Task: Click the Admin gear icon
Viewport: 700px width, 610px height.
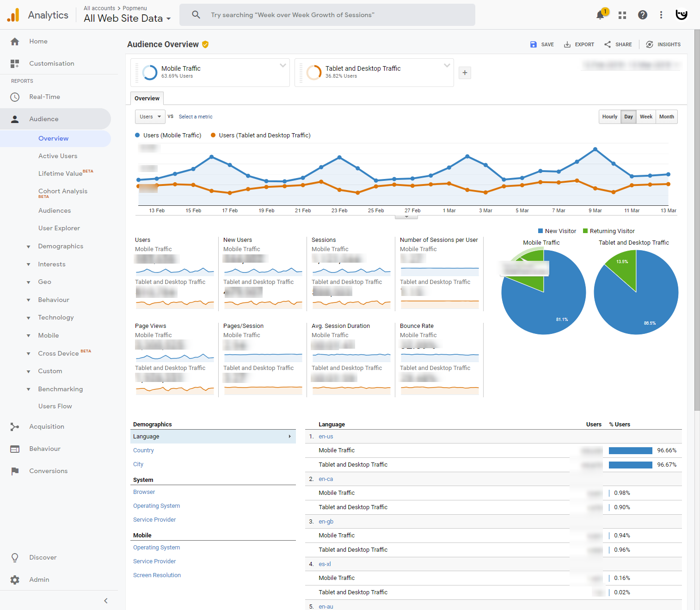Action: pyautogui.click(x=15, y=579)
